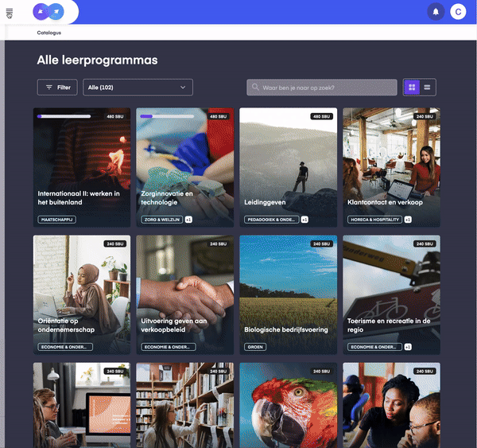Click the MAATSCHAPPIJ tag
This screenshot has height=448, width=477.
[x=57, y=220]
